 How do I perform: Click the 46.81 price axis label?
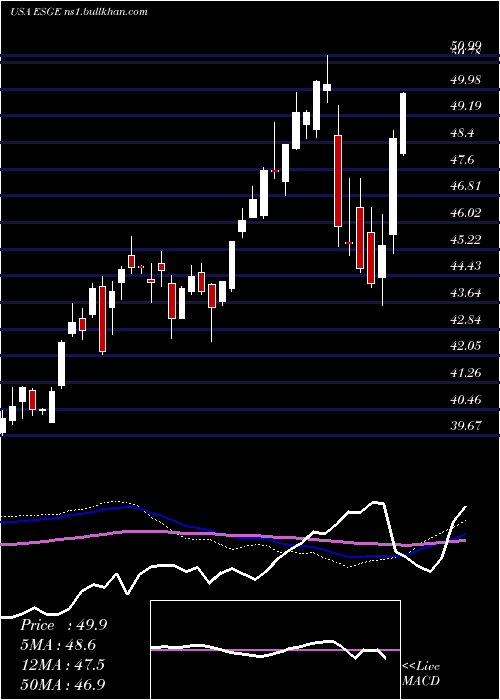coord(466,186)
